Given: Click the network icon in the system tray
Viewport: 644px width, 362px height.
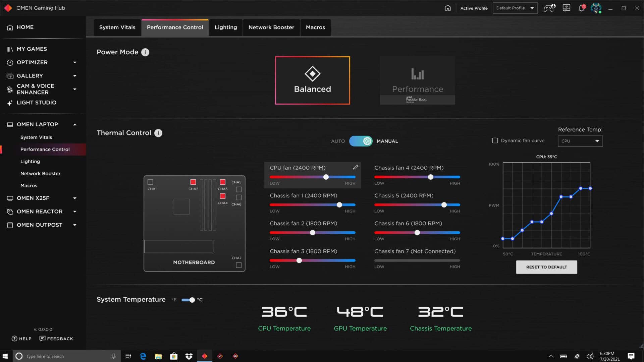Looking at the screenshot, I should click(x=577, y=356).
